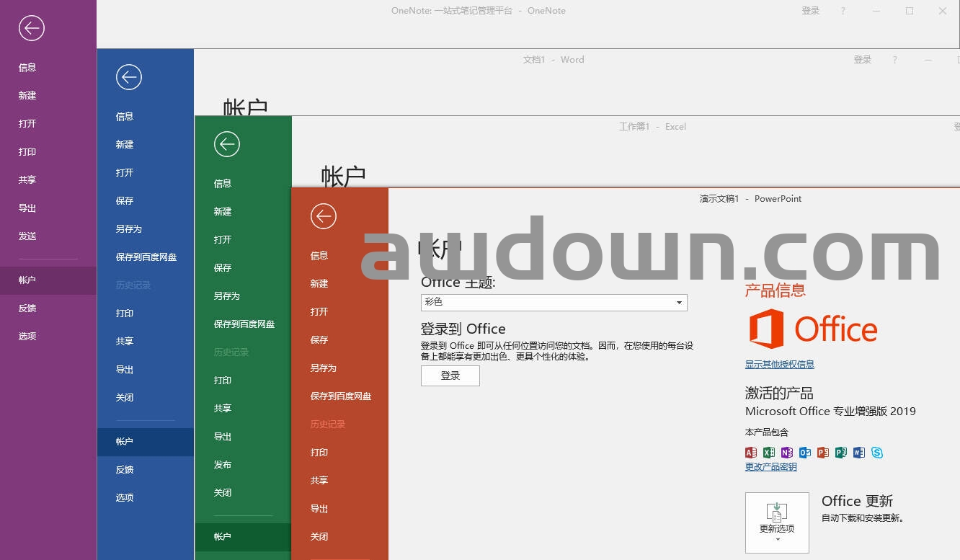960x560 pixels.
Task: Open 保存到百度网盘 in the red PowerPoint sidebar
Action: point(341,396)
